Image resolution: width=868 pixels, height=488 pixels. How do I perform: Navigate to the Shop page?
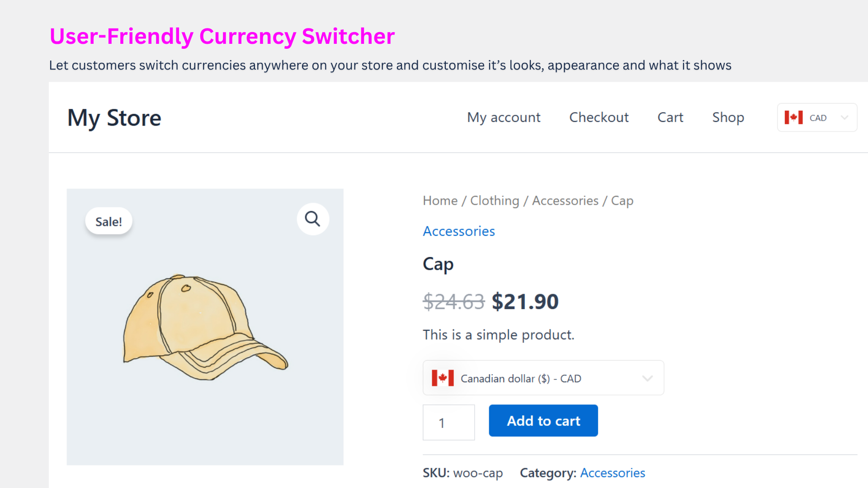coord(728,117)
